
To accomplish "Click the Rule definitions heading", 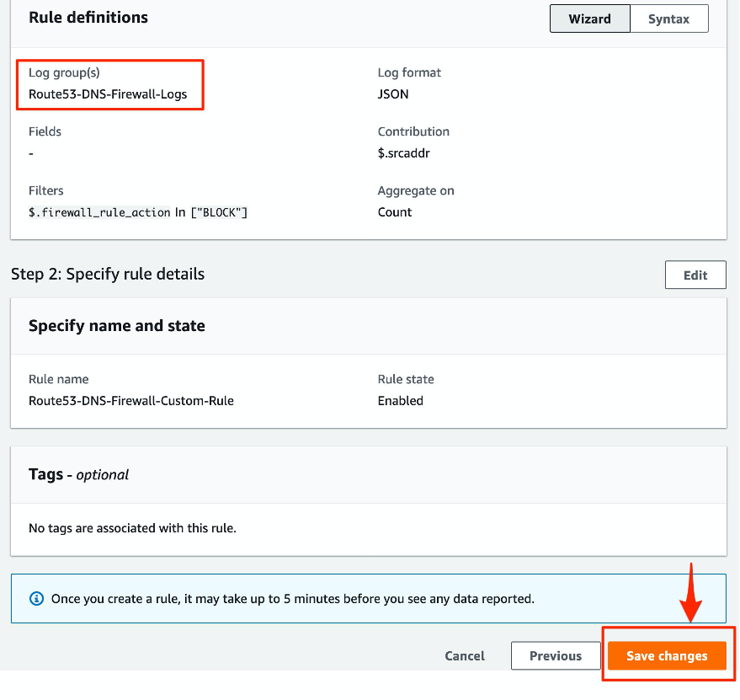I will click(x=88, y=17).
